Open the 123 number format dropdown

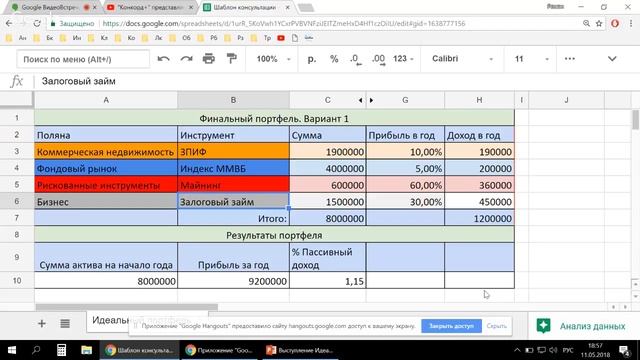(x=403, y=59)
